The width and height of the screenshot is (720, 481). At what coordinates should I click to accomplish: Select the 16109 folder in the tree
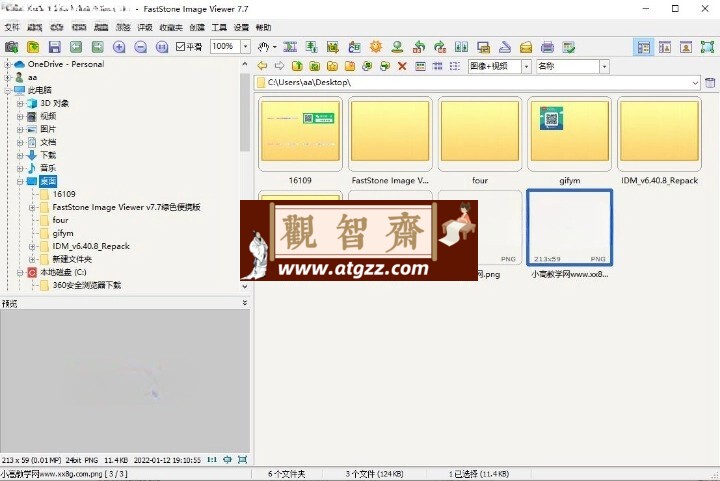(64, 194)
